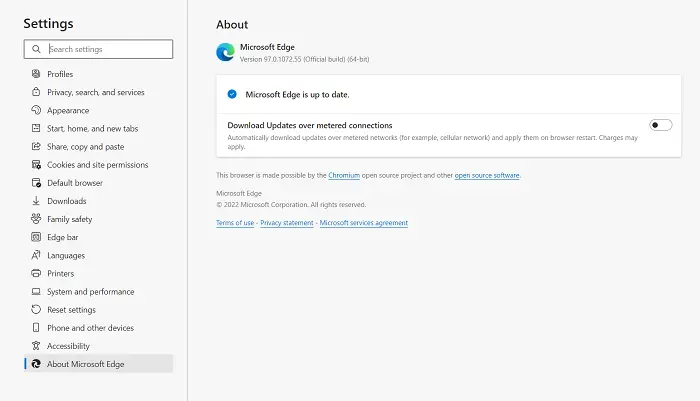Go to Appearance settings
The height and width of the screenshot is (401, 700).
pos(98,110)
